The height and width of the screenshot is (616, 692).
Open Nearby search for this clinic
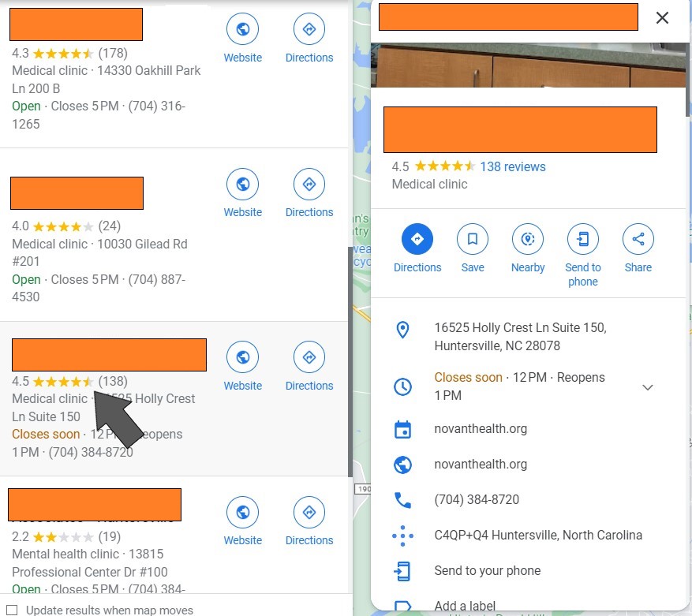[x=527, y=239]
